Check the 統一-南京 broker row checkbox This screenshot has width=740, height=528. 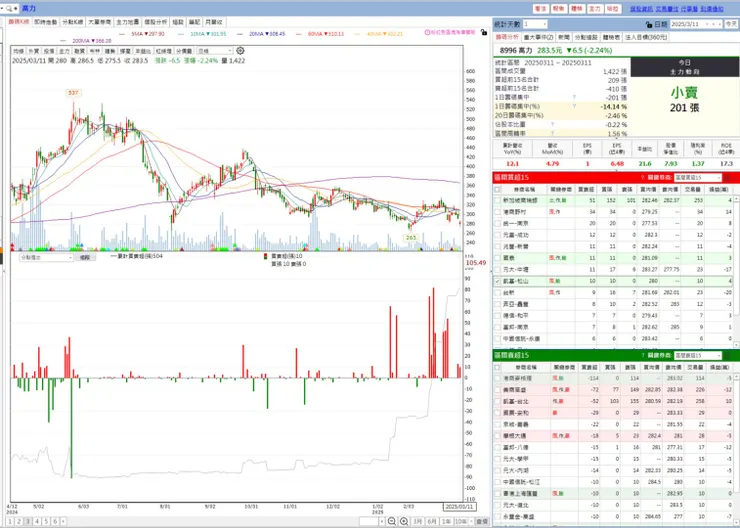(x=497, y=223)
